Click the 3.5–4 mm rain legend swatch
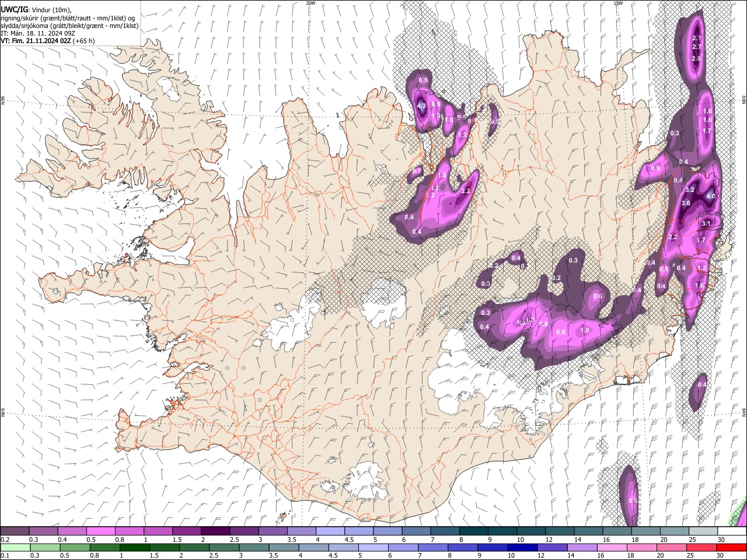 284,547
